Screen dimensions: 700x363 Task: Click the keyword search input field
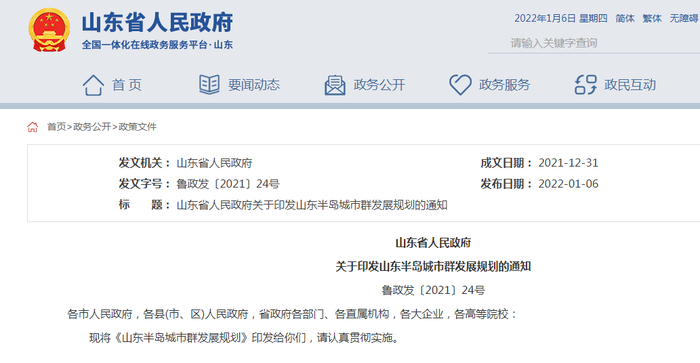594,43
